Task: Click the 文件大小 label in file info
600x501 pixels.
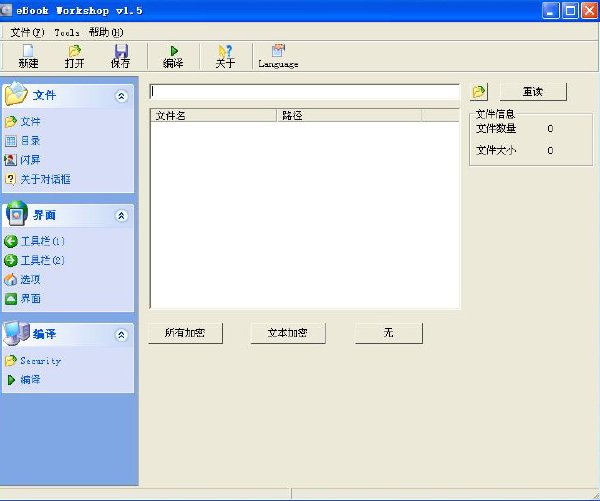Action: [496, 150]
